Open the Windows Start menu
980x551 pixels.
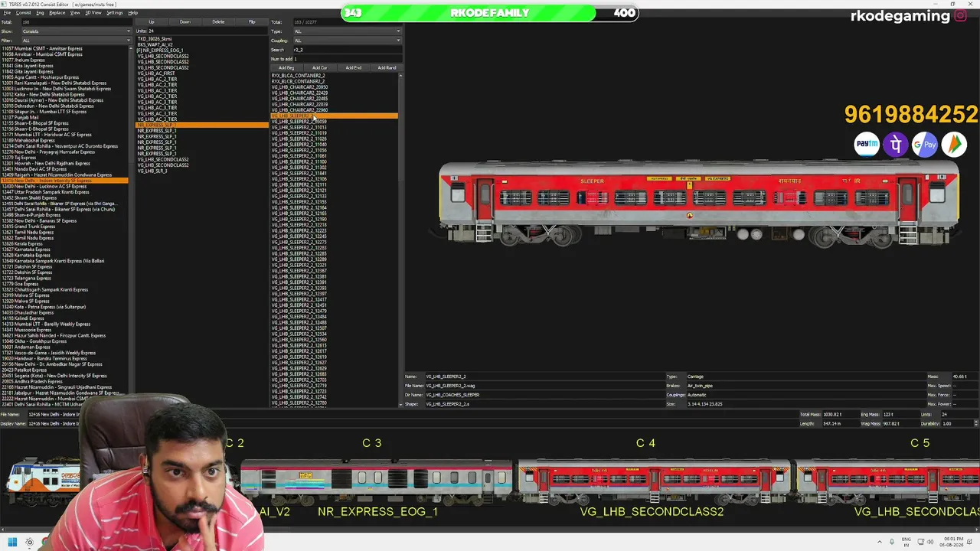pyautogui.click(x=11, y=542)
